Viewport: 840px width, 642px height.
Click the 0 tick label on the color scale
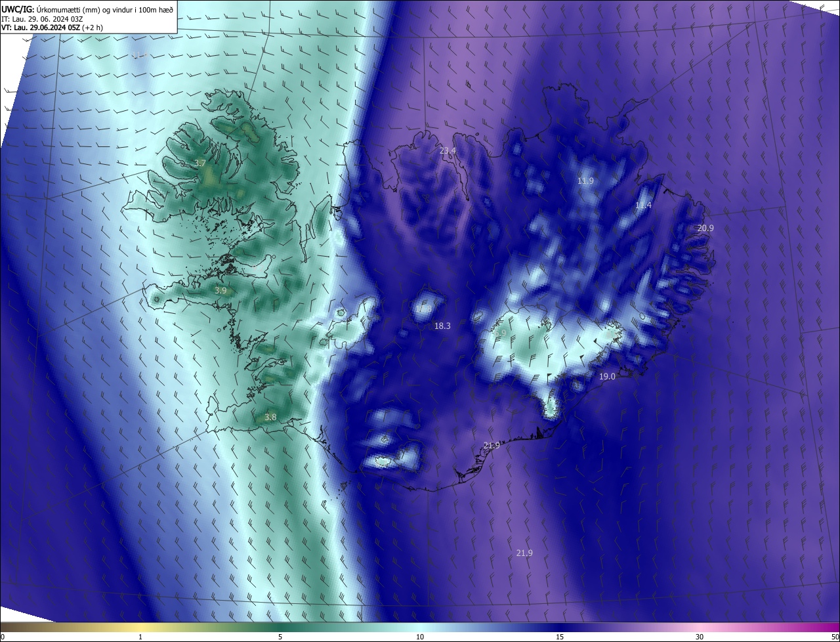(x=3, y=637)
